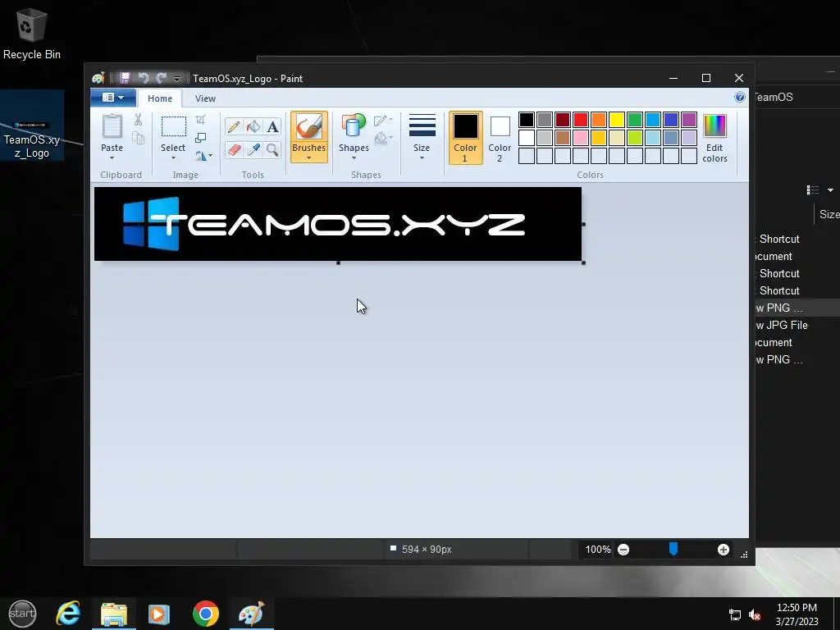Click the Paste clipboard icon
Viewport: 840px width, 630px height.
pyautogui.click(x=112, y=127)
